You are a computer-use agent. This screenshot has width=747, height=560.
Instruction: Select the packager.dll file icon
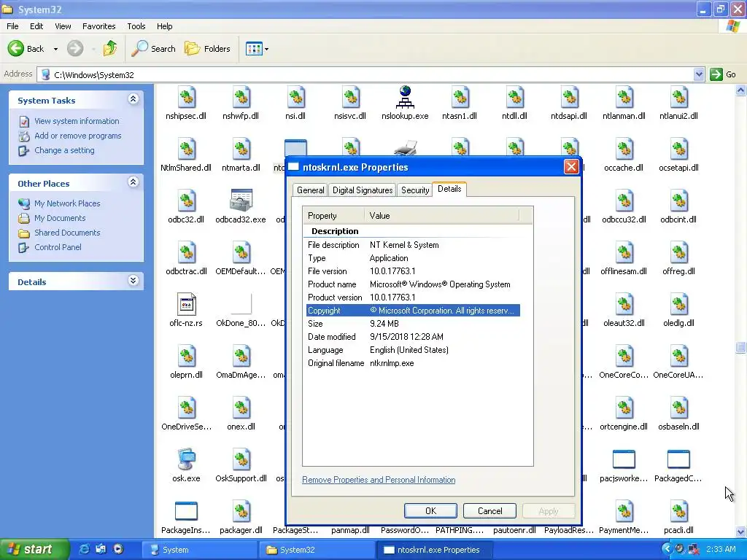241,511
